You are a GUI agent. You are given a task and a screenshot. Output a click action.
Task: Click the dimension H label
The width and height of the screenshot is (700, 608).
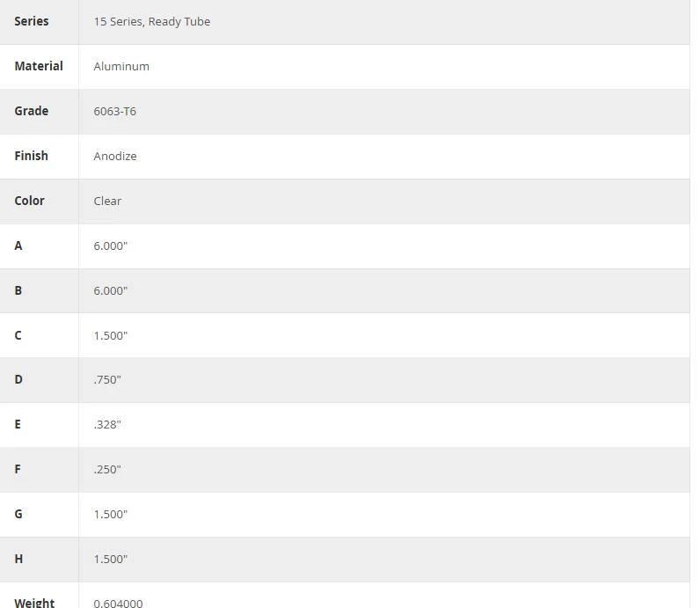pyautogui.click(x=18, y=559)
